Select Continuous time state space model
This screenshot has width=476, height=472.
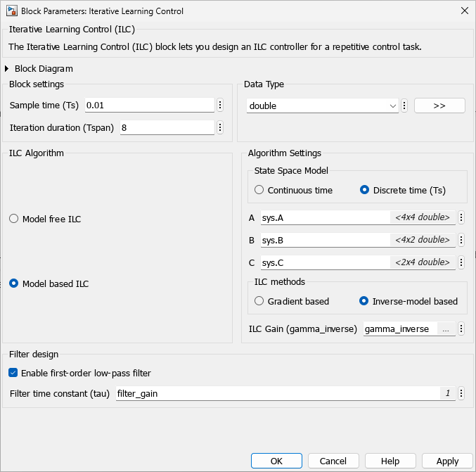259,190
